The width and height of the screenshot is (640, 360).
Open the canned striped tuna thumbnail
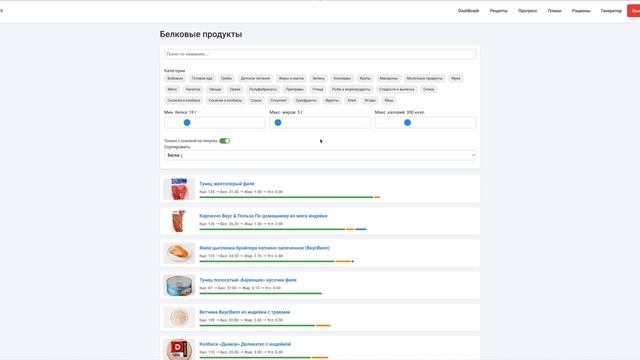tap(179, 285)
